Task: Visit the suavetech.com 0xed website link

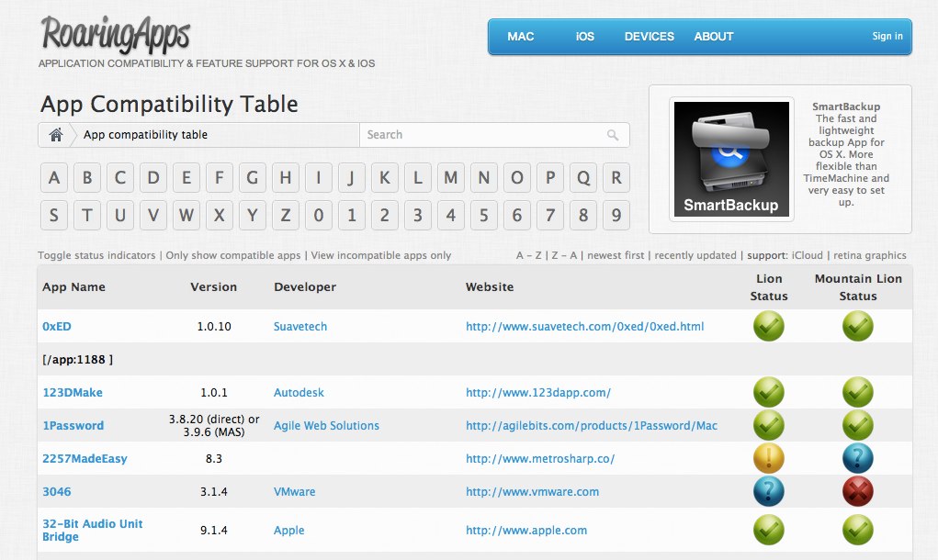Action: (x=585, y=326)
